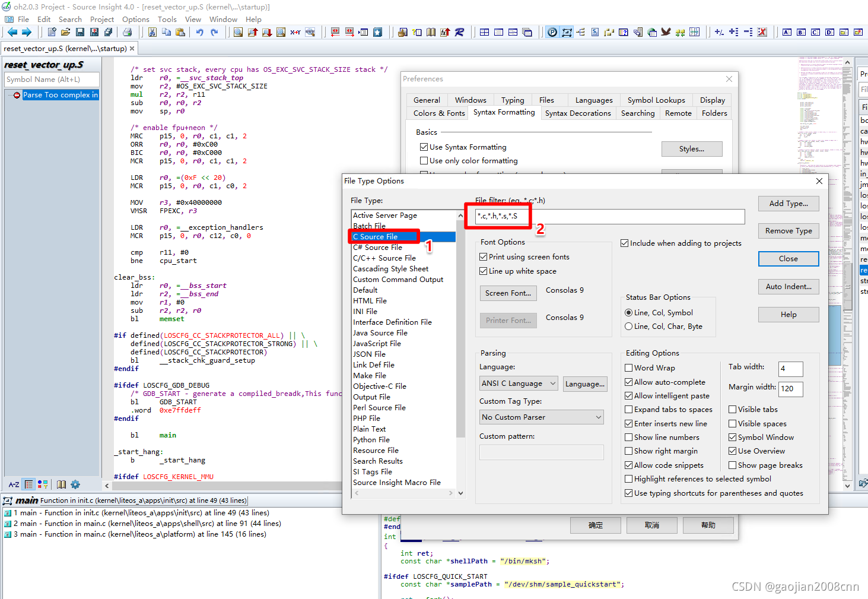Click the Paste icon on the toolbar
Screen dimensions: 868x599
182,32
